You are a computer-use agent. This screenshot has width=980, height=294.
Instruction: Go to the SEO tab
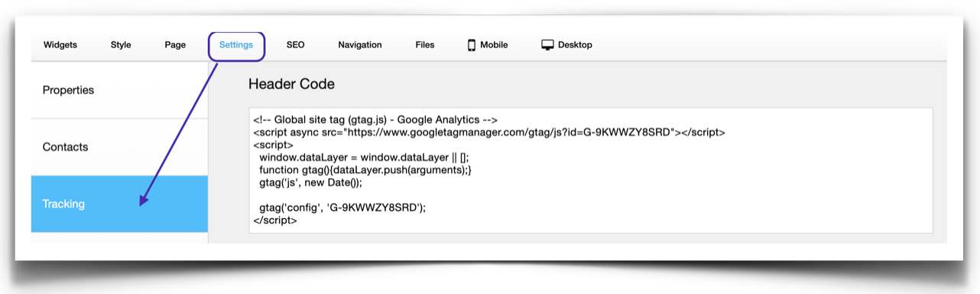click(295, 45)
